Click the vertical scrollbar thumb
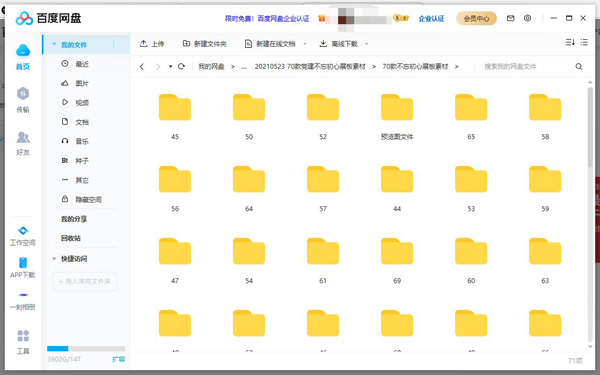Image resolution: width=600 pixels, height=375 pixels. click(590, 127)
